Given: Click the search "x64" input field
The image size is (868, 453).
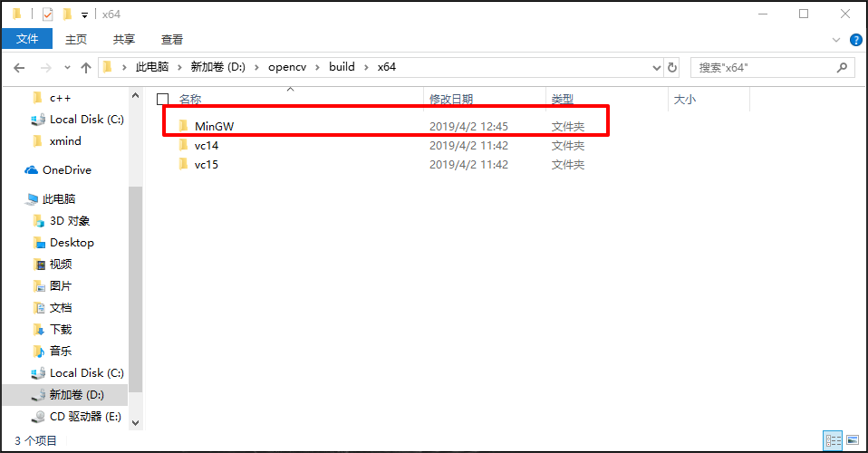Looking at the screenshot, I should [764, 68].
